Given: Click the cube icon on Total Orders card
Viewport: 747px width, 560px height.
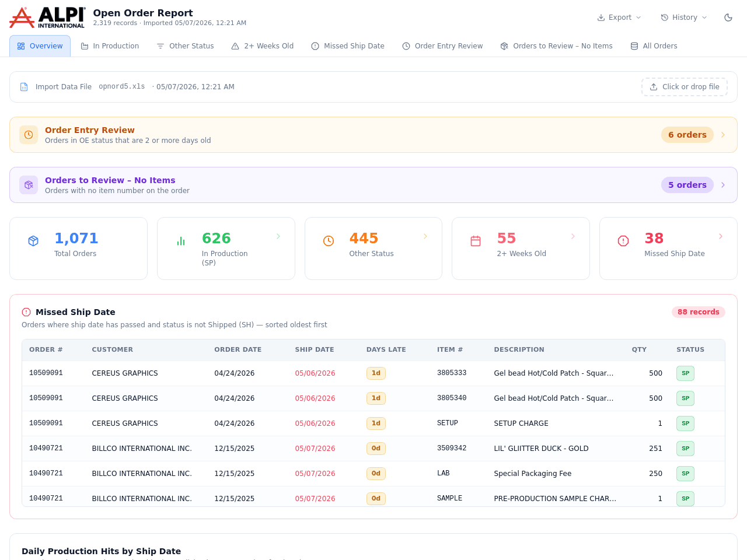Looking at the screenshot, I should tap(33, 241).
